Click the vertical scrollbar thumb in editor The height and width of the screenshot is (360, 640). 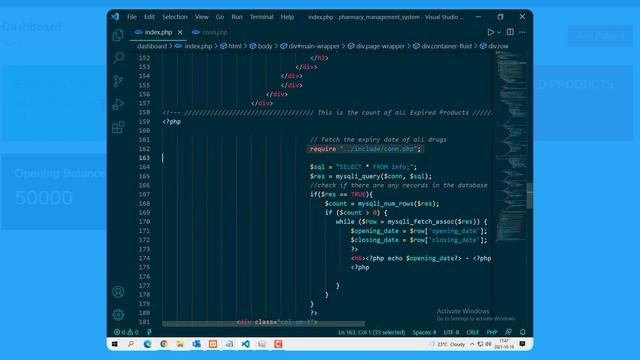tap(530, 196)
